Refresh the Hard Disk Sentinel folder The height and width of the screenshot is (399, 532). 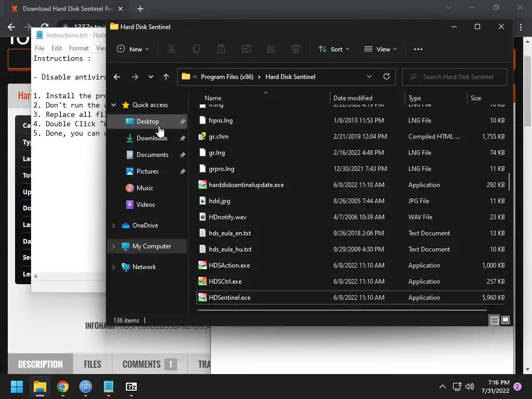point(387,77)
